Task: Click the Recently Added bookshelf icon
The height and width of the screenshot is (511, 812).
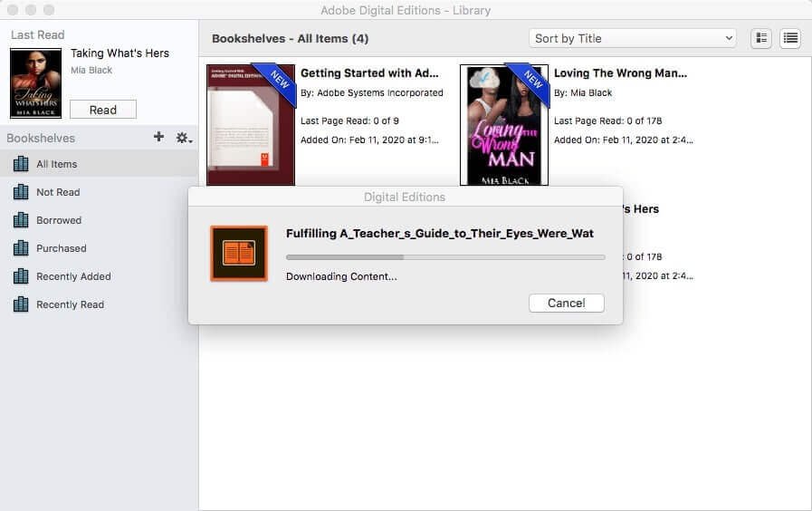Action: click(x=21, y=276)
